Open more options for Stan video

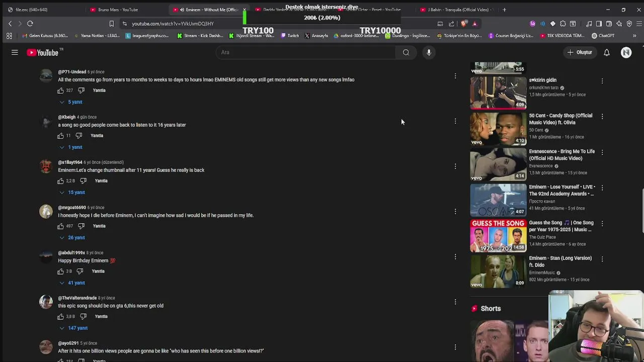[602, 259]
